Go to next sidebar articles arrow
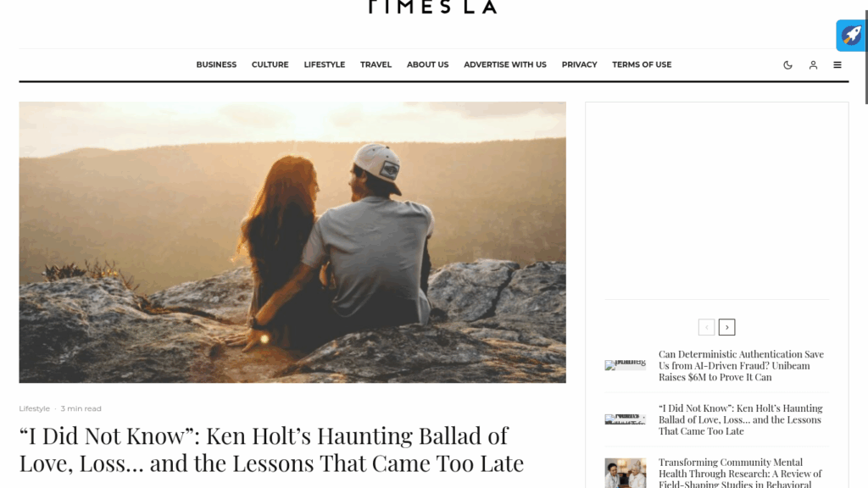 click(726, 327)
